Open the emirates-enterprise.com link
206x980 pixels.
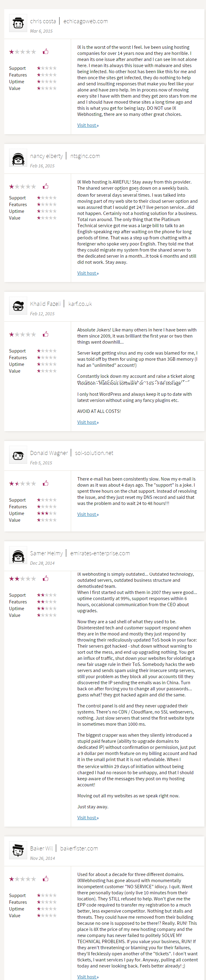click(x=100, y=553)
